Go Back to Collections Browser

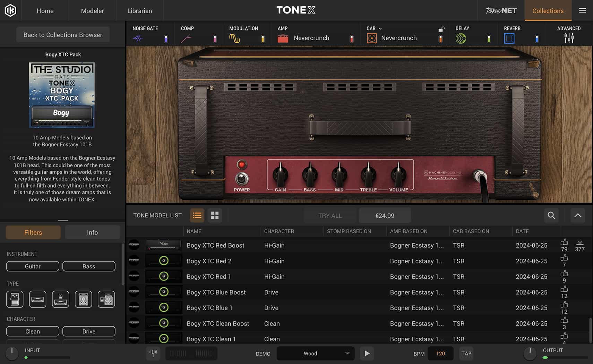62,34
